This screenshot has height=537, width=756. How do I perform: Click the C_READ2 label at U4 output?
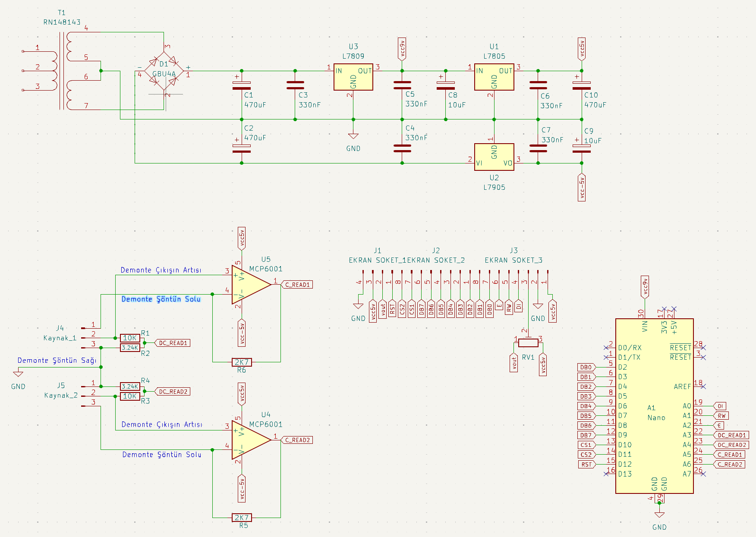point(297,440)
